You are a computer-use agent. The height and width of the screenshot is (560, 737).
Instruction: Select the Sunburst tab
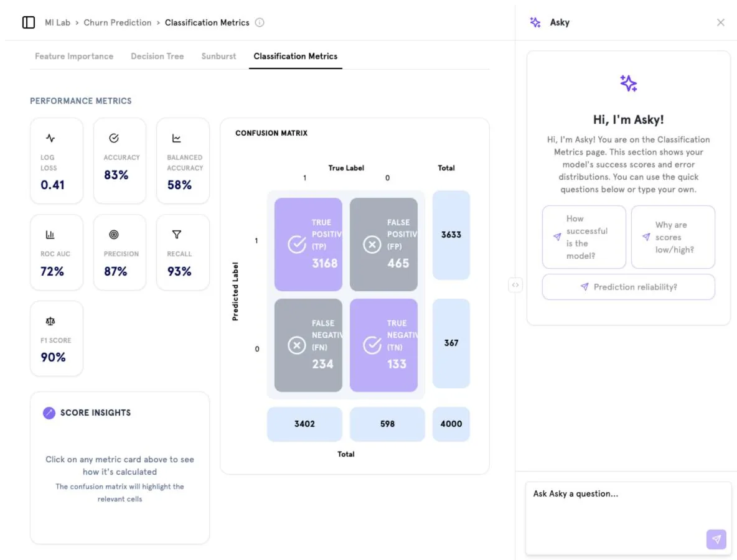click(x=218, y=57)
